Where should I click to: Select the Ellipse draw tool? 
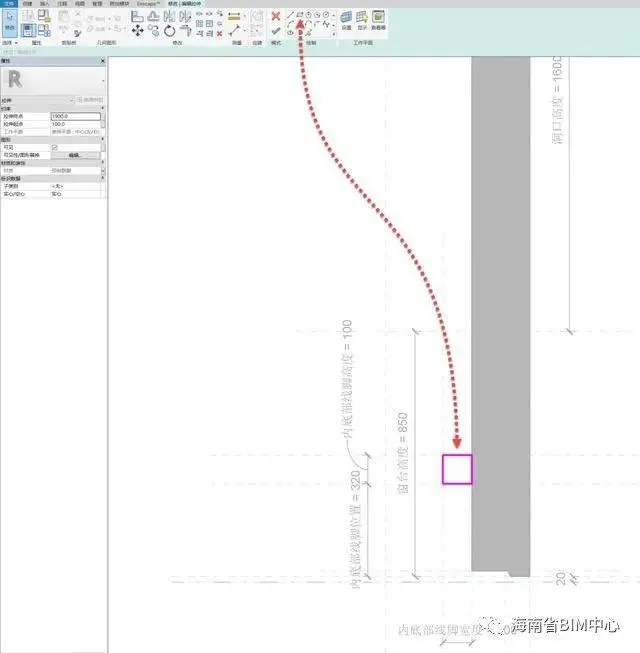click(x=290, y=33)
